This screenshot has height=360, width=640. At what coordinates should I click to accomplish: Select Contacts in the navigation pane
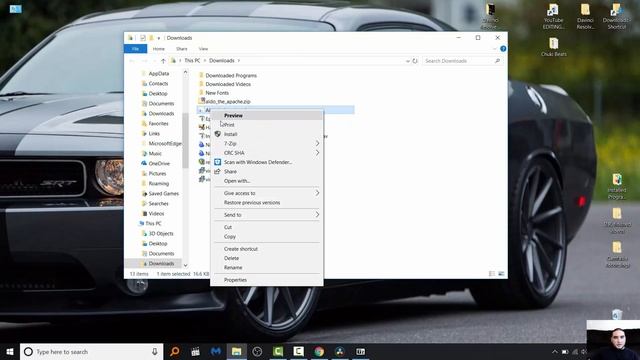point(158,83)
